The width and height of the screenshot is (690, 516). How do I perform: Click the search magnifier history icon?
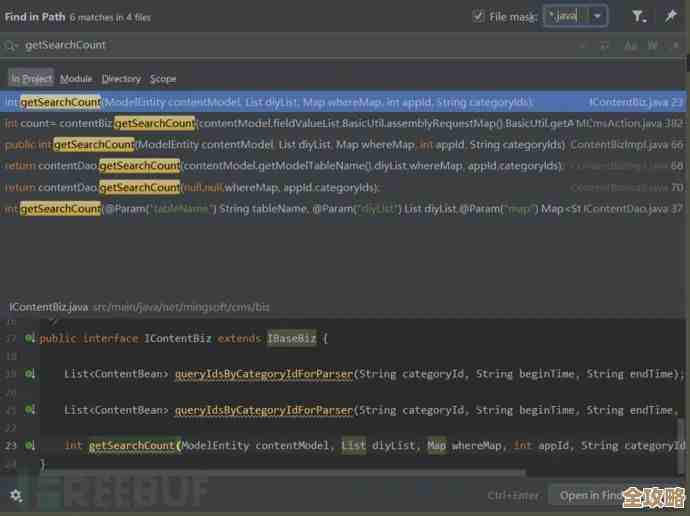[11, 45]
